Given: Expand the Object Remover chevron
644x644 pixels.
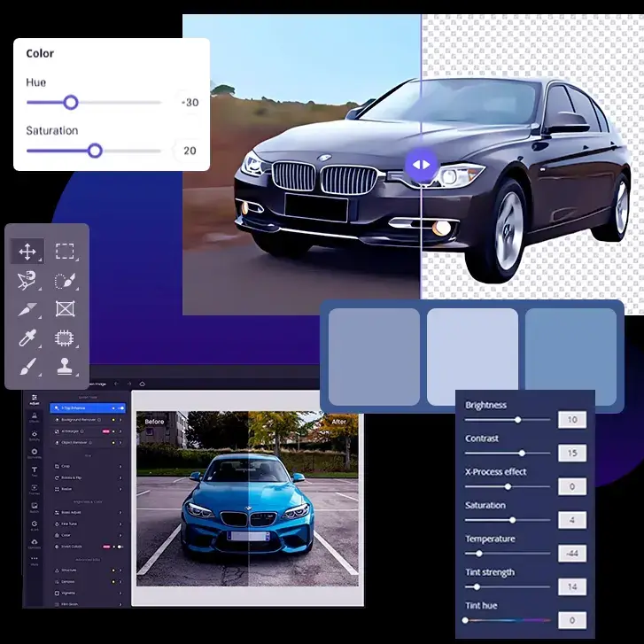Looking at the screenshot, I should coord(120,443).
